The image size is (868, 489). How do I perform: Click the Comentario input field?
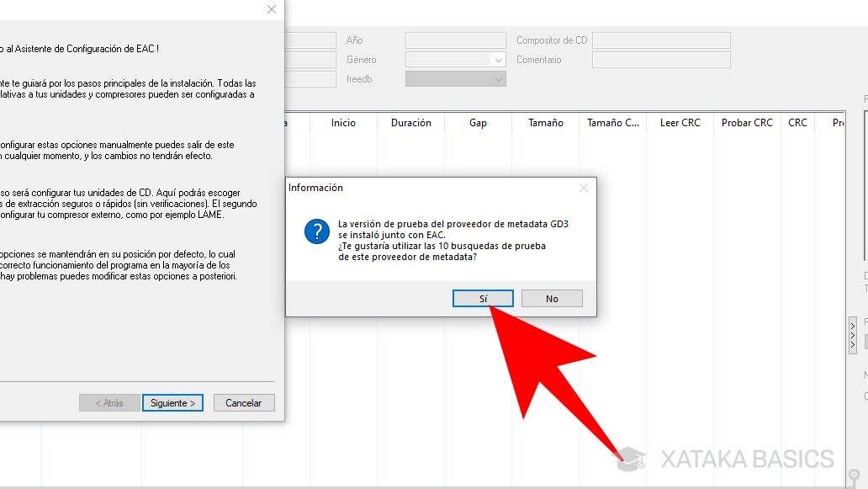[x=662, y=59]
